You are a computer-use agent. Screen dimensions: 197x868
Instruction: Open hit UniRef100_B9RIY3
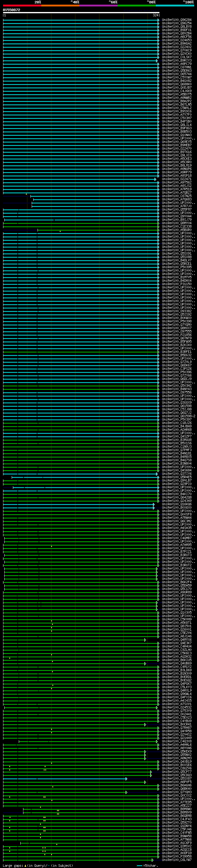click(x=177, y=61)
